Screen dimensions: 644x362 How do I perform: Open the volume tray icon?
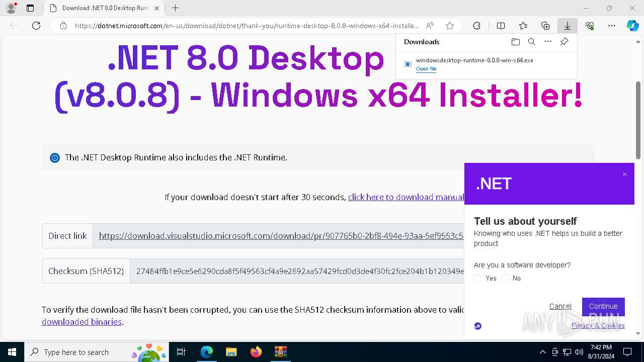click(579, 352)
